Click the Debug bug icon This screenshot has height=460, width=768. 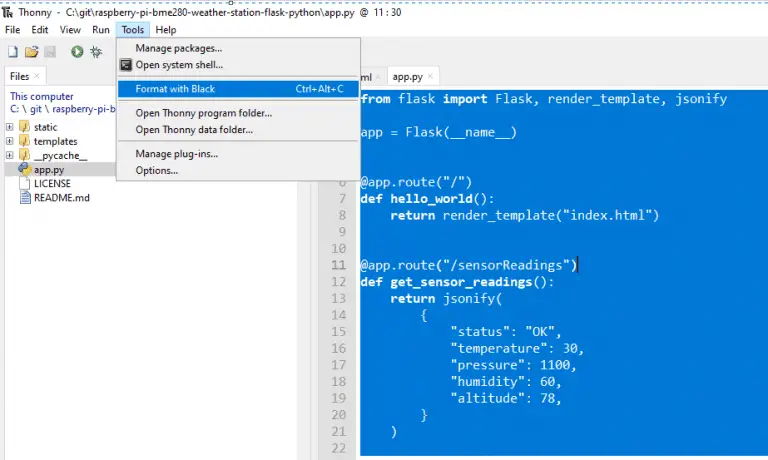(x=96, y=51)
